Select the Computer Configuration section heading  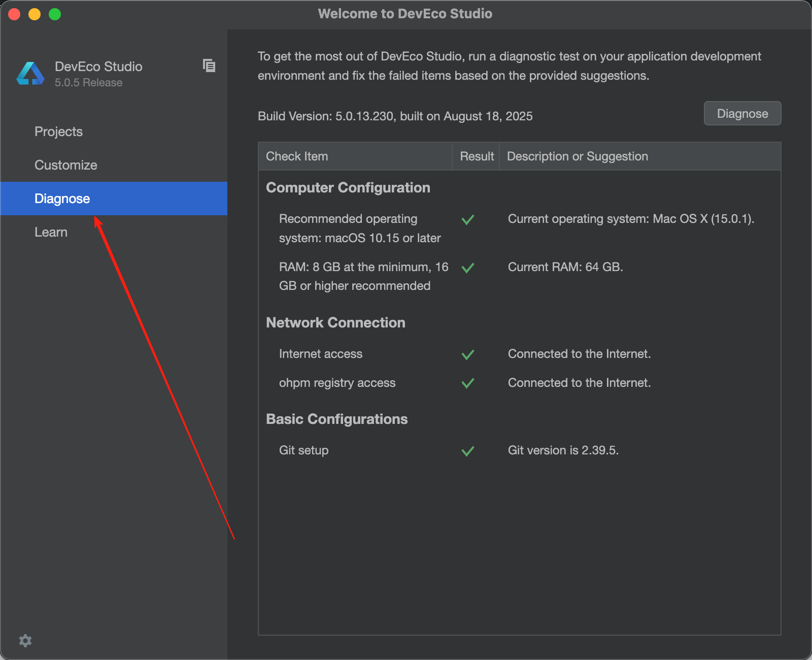pos(348,188)
